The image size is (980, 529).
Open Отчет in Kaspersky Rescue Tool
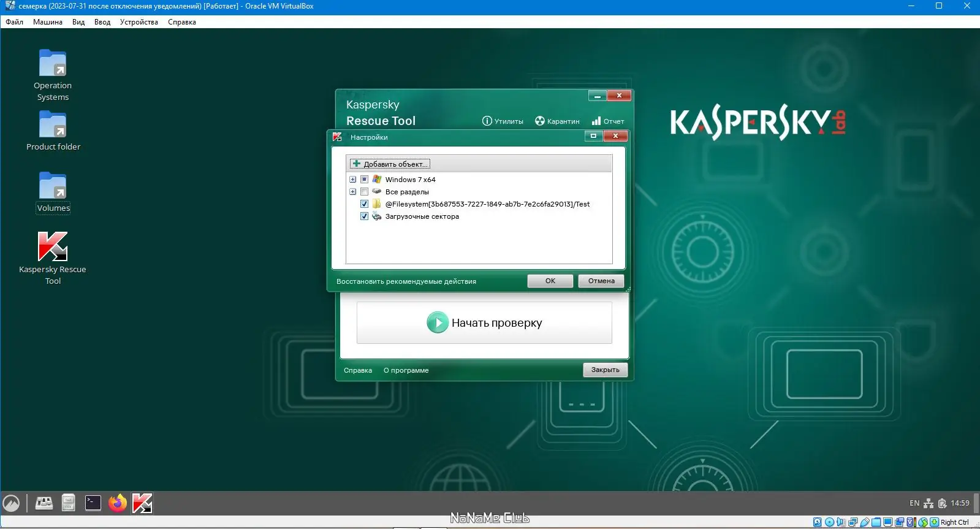point(608,121)
